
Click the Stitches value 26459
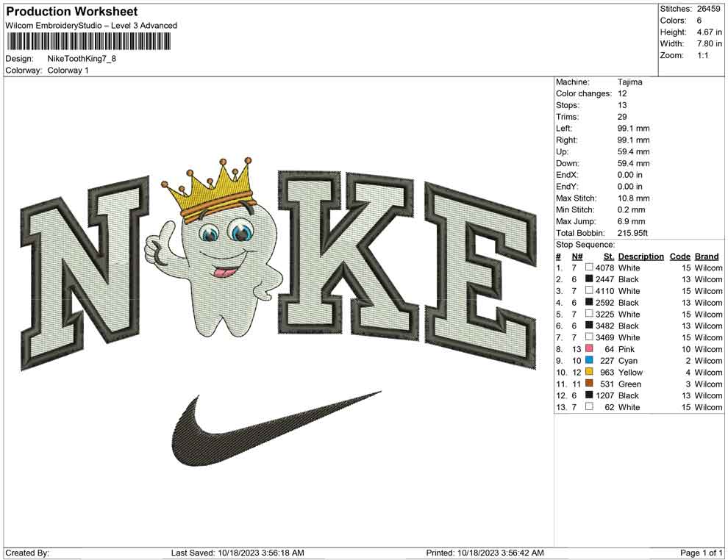[x=708, y=9]
